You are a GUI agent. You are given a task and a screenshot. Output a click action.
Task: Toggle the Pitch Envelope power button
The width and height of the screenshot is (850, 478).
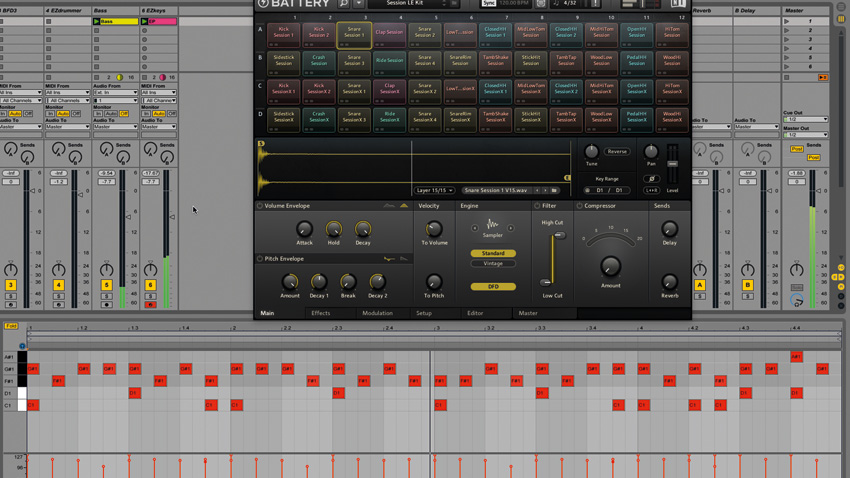pyautogui.click(x=260, y=259)
